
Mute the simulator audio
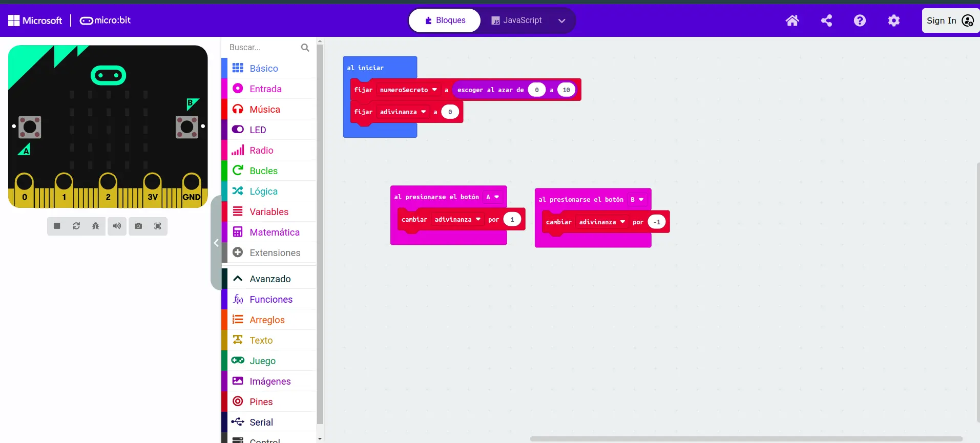coord(117,226)
